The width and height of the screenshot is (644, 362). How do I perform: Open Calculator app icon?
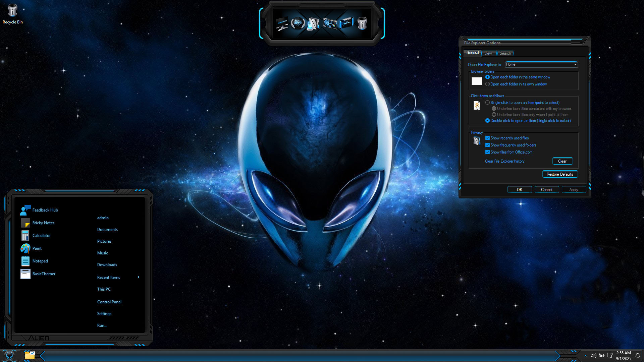pos(25,236)
